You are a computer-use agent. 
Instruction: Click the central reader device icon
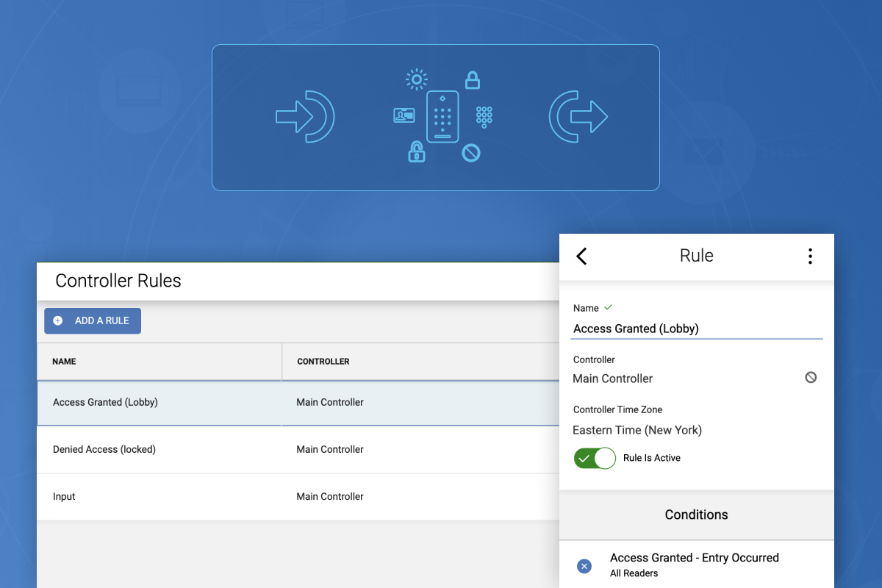click(442, 116)
